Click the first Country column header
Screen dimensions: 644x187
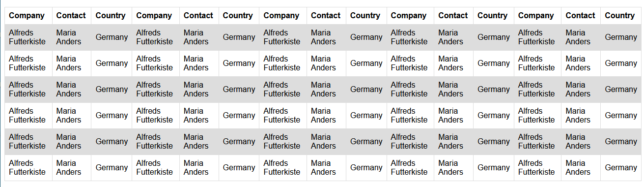coord(111,15)
